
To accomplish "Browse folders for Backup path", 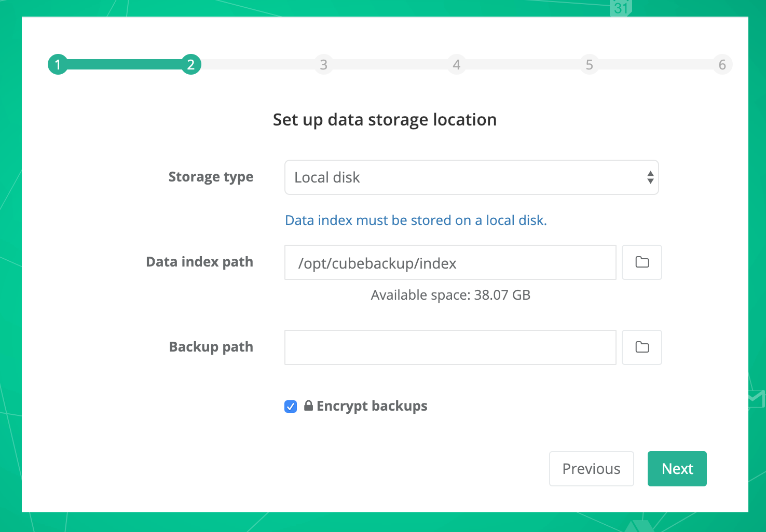I will click(641, 347).
